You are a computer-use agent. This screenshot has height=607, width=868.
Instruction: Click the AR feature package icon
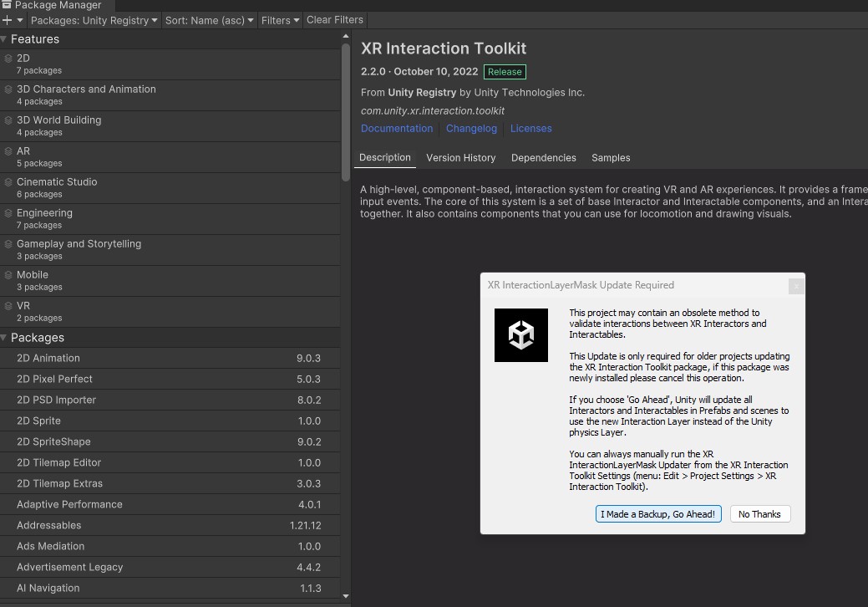tap(8, 151)
